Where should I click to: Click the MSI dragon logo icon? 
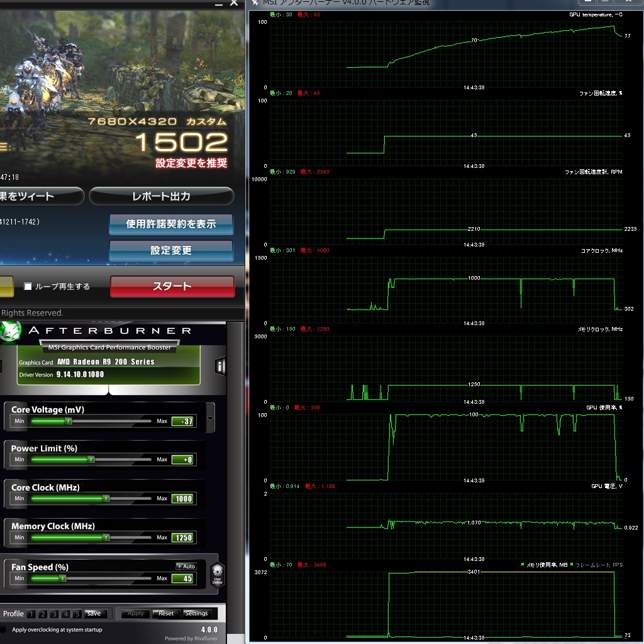pyautogui.click(x=10, y=331)
